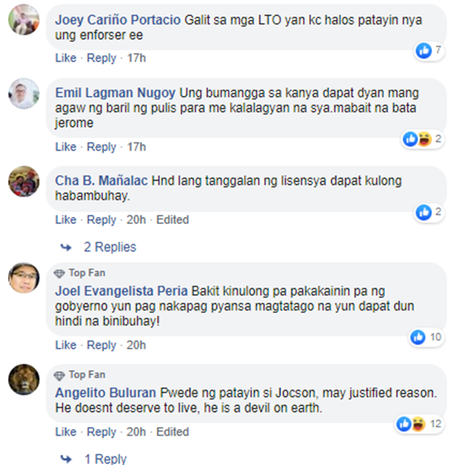Expand 1 Reply under Angelito Buluran's comment
Viewport: 476px width, 465px height.
point(105,458)
